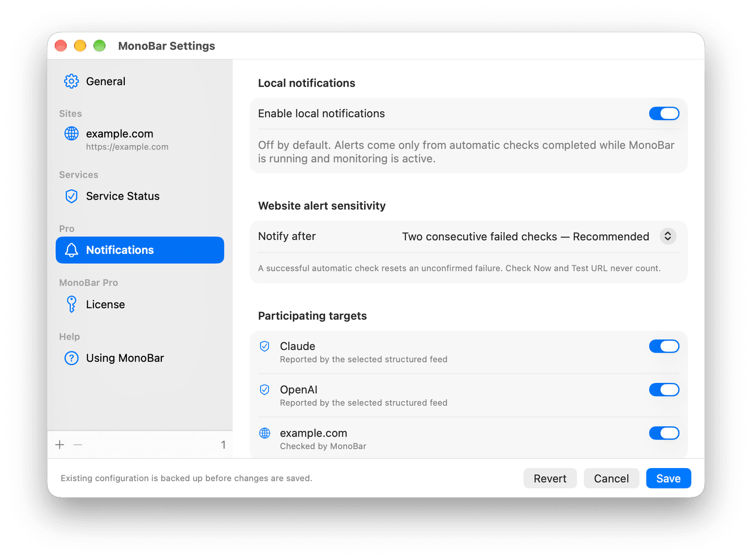Image resolution: width=752 pixels, height=560 pixels.
Task: Click the shield icon beside OpenAI target
Action: click(x=265, y=390)
